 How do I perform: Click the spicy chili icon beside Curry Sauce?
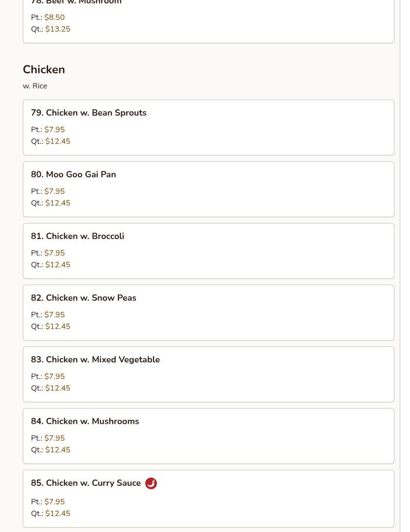point(151,483)
